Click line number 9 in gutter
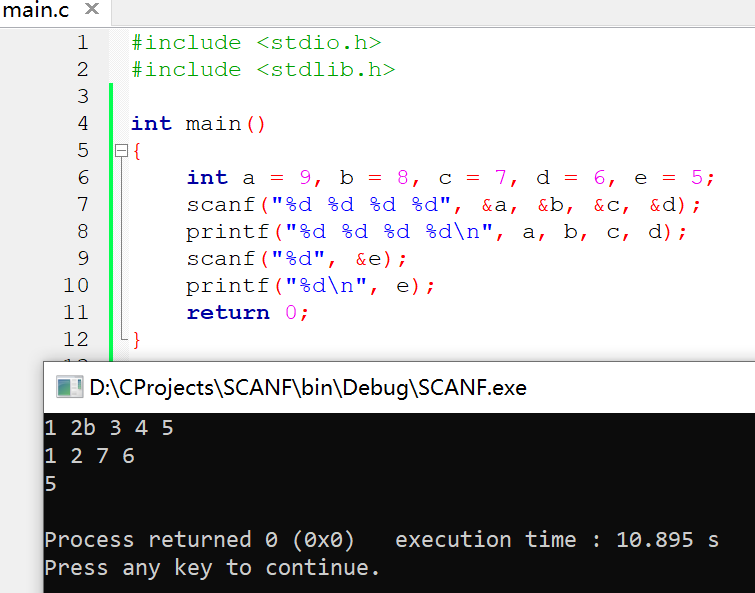The image size is (755, 593). 83,258
